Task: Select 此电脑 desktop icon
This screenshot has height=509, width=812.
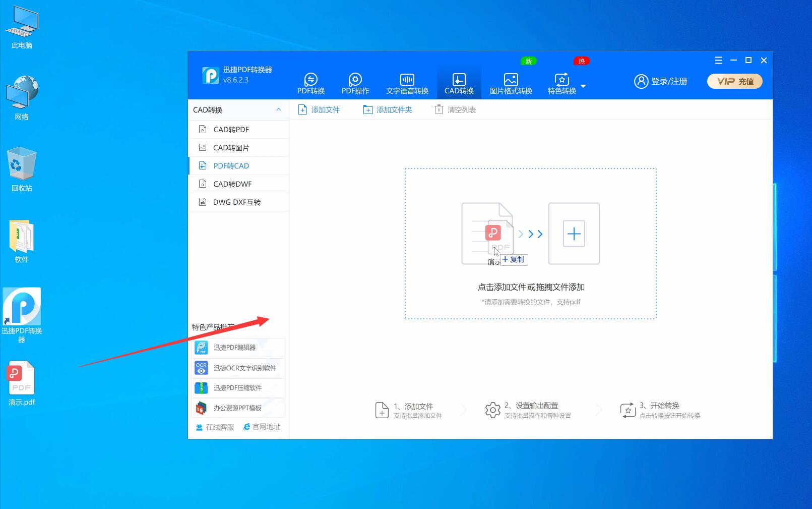Action: click(x=22, y=28)
